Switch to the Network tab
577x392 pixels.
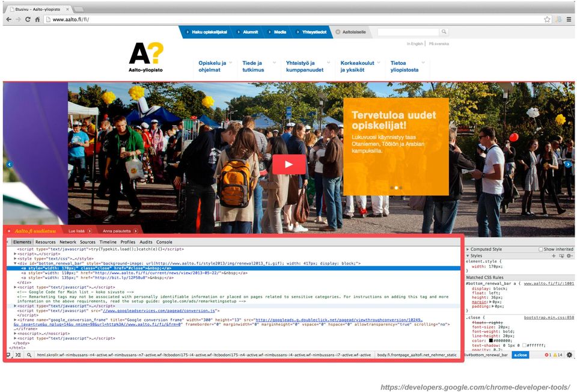(x=68, y=242)
